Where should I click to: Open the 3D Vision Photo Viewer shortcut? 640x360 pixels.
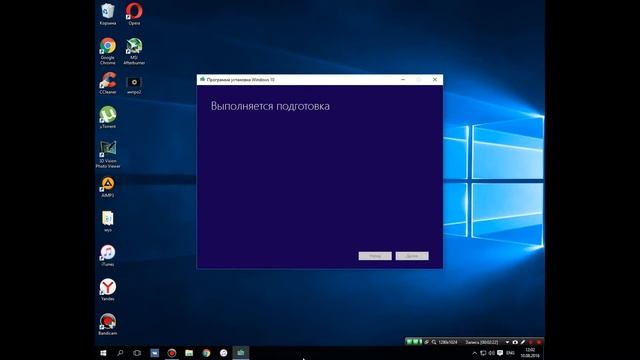108,154
